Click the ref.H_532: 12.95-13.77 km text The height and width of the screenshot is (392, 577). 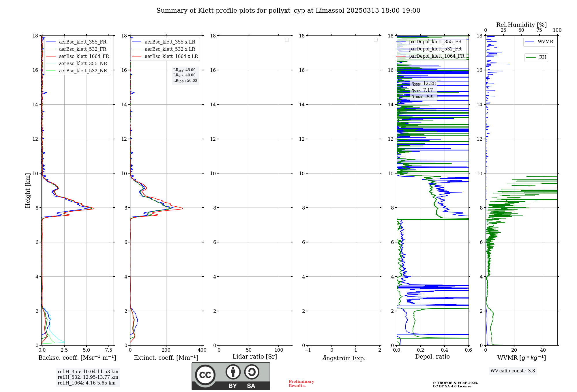coord(88,377)
